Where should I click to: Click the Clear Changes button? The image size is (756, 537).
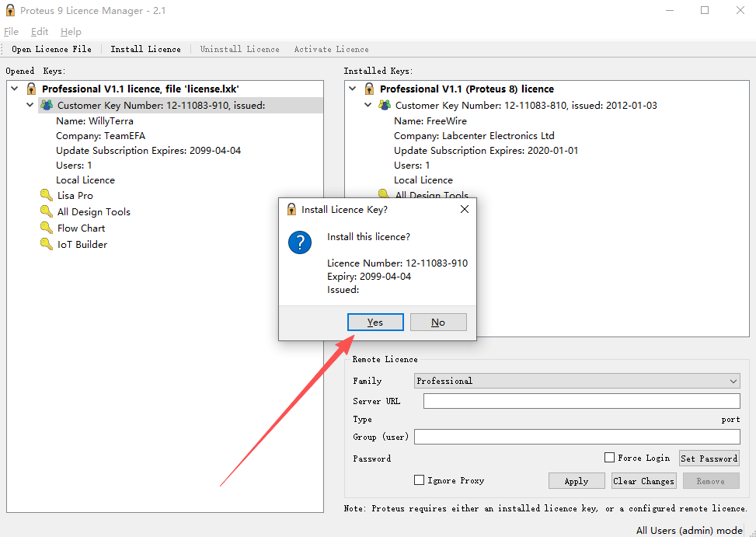pyautogui.click(x=643, y=480)
